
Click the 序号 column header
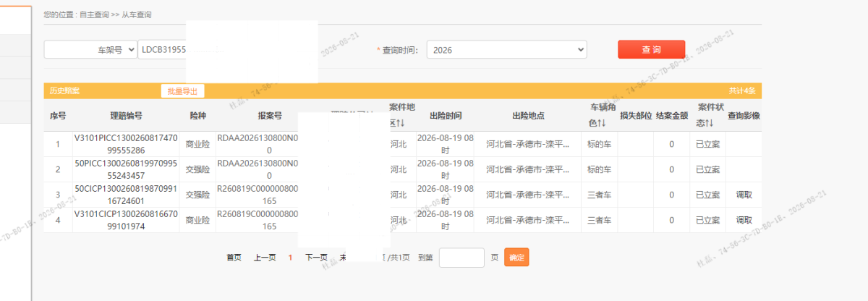(58, 116)
